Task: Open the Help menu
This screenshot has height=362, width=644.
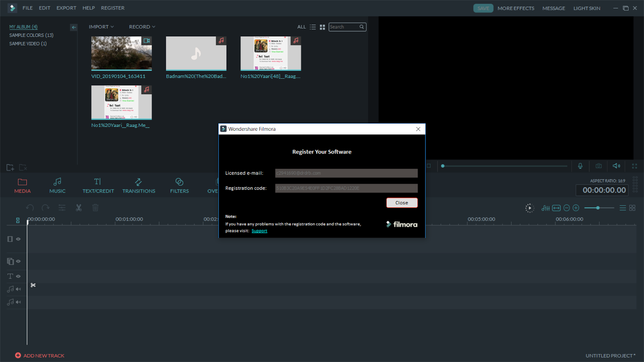Action: (89, 8)
